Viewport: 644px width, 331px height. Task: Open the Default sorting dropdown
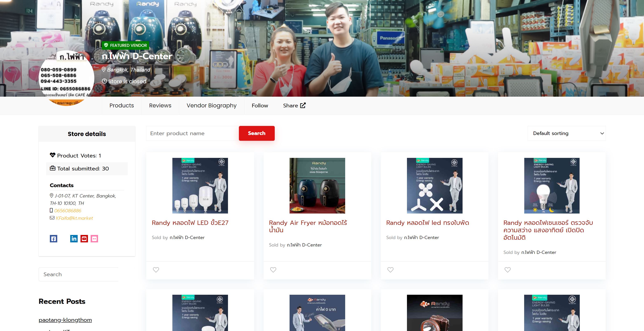pos(567,133)
